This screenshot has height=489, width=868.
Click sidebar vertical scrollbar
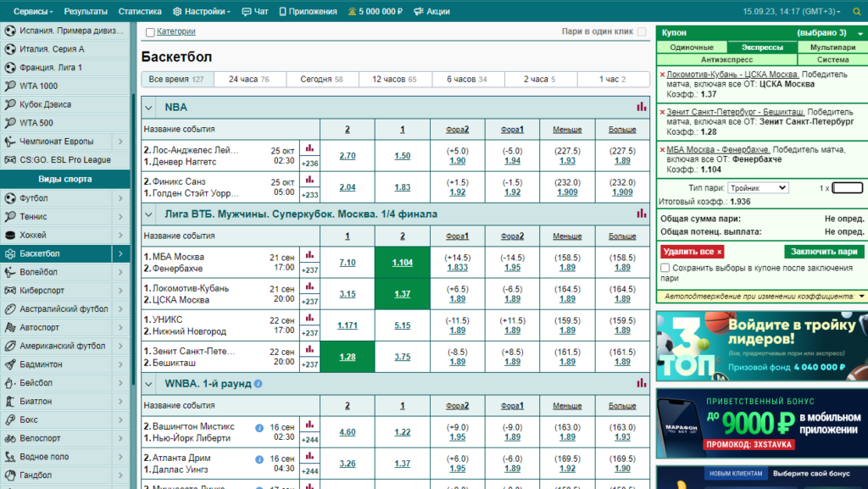pos(133,238)
